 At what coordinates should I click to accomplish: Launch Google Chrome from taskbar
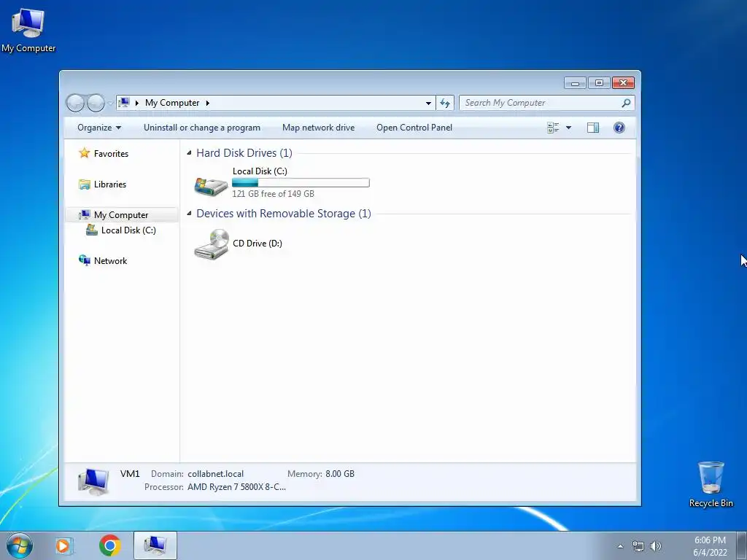pos(109,545)
